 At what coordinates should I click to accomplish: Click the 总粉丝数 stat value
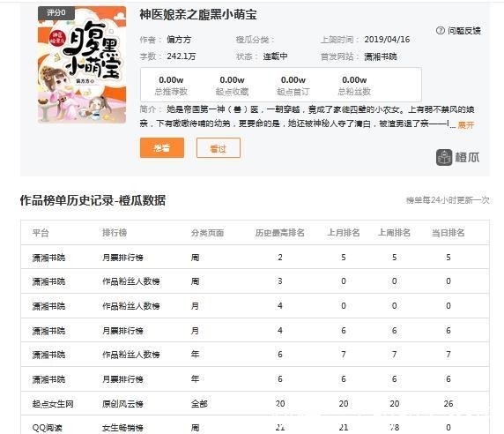point(354,79)
